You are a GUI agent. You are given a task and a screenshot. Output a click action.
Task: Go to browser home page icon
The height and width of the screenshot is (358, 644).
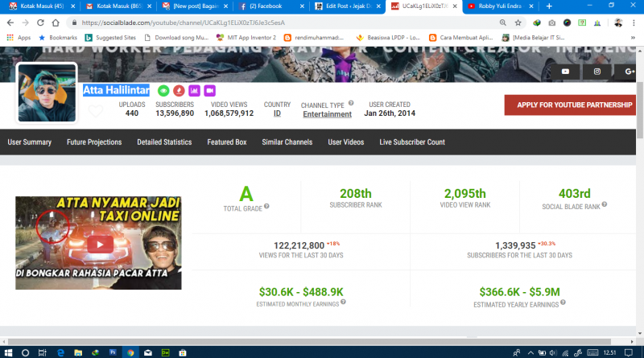point(56,23)
